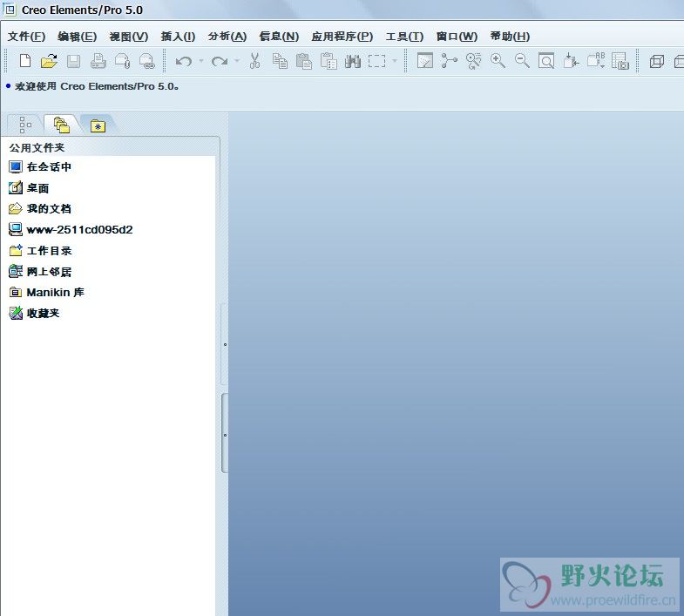This screenshot has height=616, width=684.
Task: Paste with the clipboard icon
Action: pyautogui.click(x=304, y=61)
